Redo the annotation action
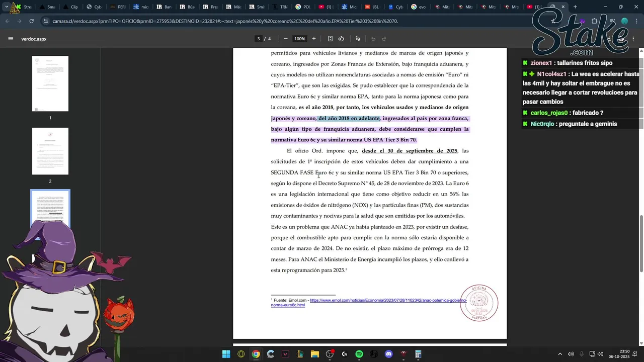The width and height of the screenshot is (644, 362). pyautogui.click(x=384, y=39)
